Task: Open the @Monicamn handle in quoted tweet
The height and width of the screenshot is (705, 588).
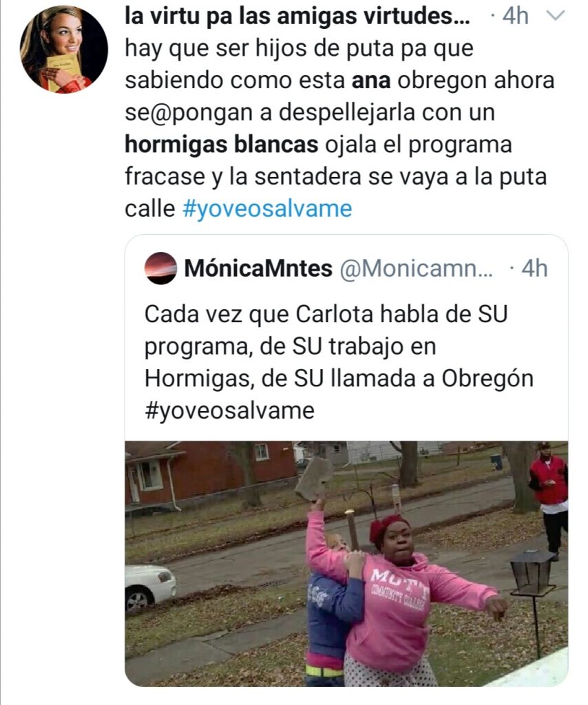Action: [x=417, y=269]
